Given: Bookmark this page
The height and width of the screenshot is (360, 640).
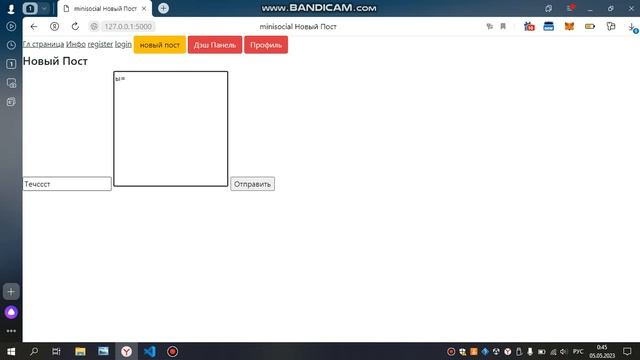Looking at the screenshot, I should tap(503, 27).
